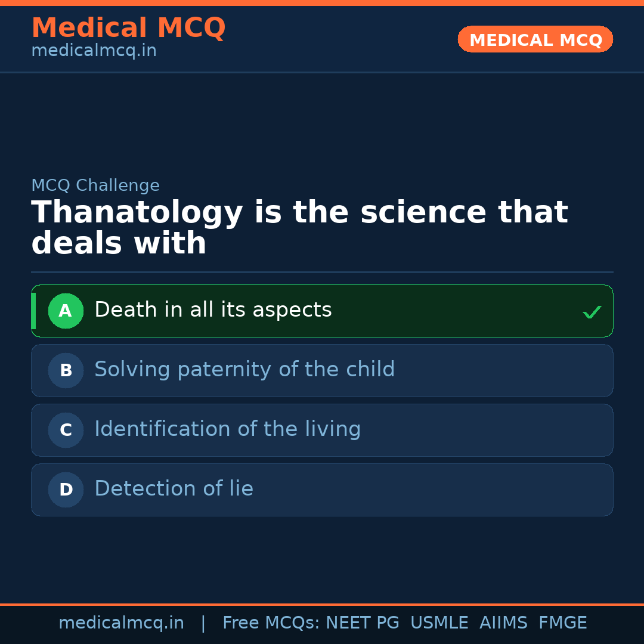Click the B option circle badge
This screenshot has height=644, width=644.
(x=66, y=370)
